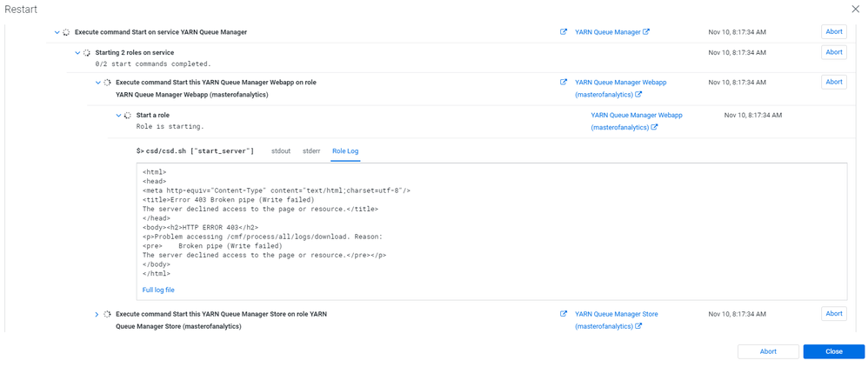
Task: Click the bottom Abort button in the dialog footer
Action: [x=768, y=351]
